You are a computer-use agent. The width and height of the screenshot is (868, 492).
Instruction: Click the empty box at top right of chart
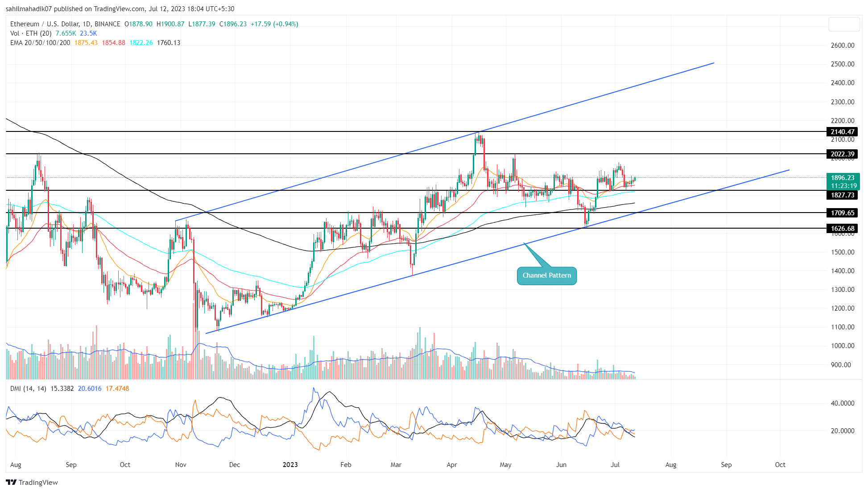coord(844,24)
